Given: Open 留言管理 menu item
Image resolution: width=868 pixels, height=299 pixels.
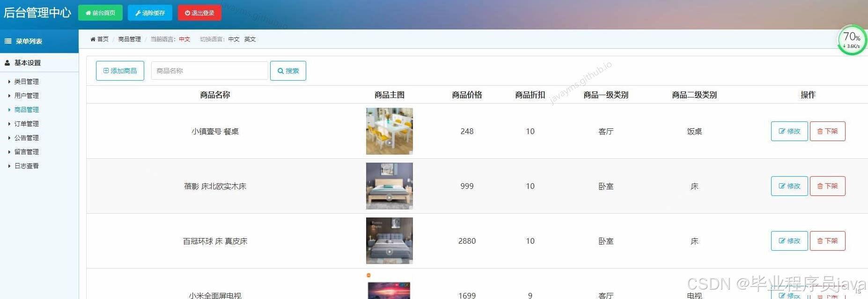Looking at the screenshot, I should 26,152.
